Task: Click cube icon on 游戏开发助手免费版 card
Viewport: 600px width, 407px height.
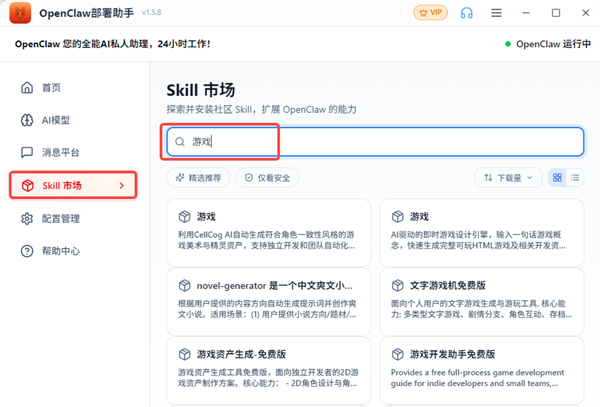Action: [398, 354]
